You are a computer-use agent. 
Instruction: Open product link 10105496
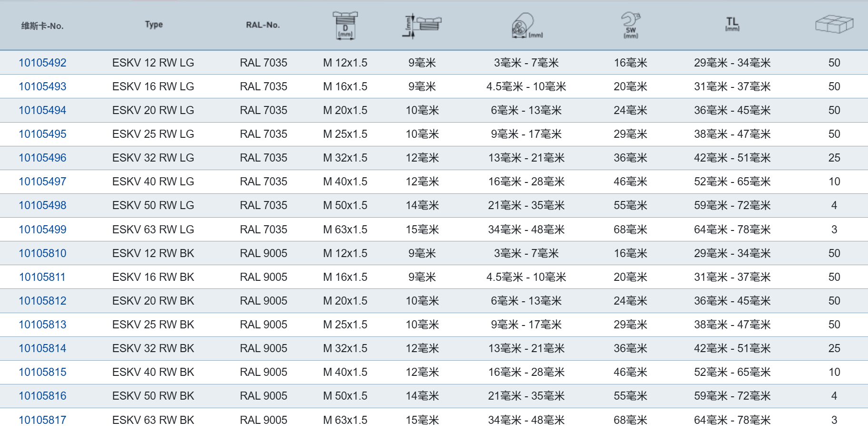click(x=42, y=158)
